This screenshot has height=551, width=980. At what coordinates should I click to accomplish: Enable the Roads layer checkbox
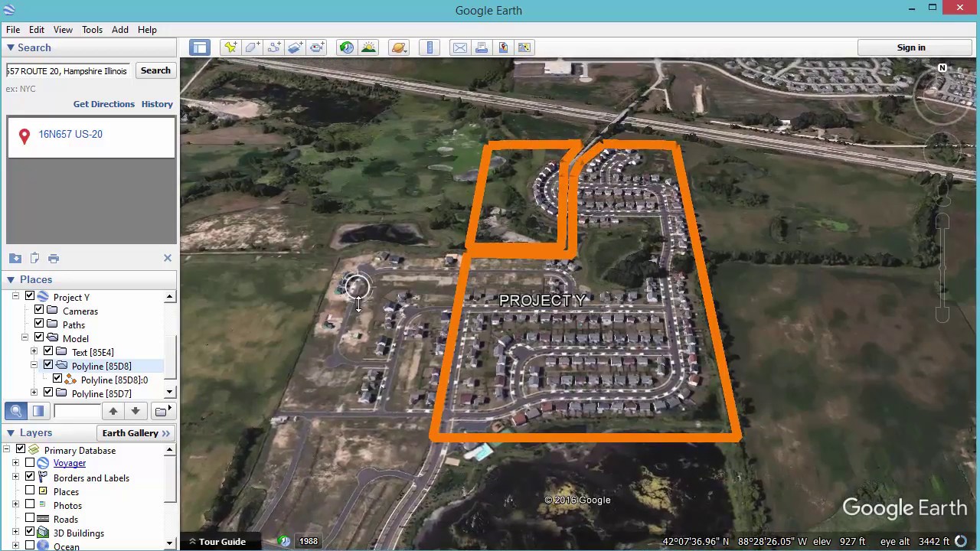pyautogui.click(x=30, y=518)
